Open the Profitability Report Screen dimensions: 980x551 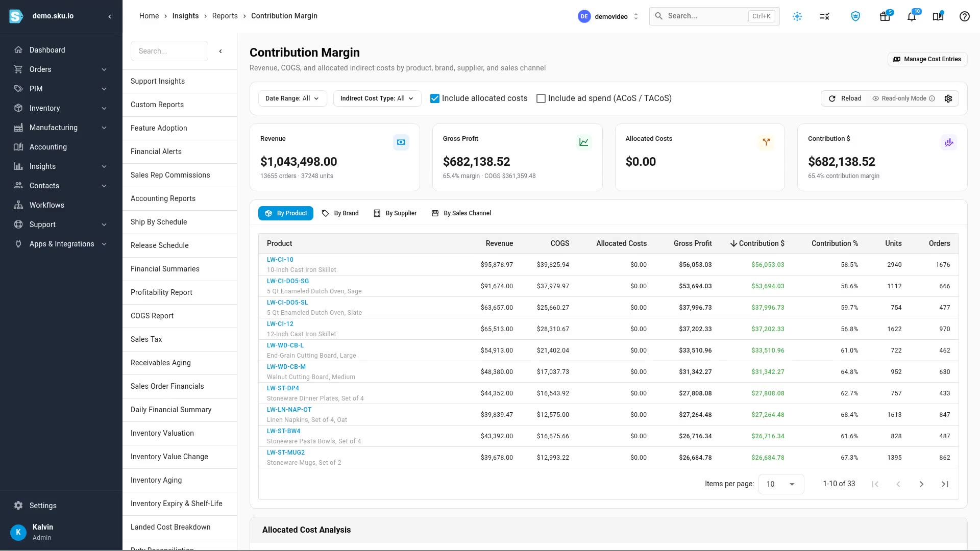(x=180, y=292)
